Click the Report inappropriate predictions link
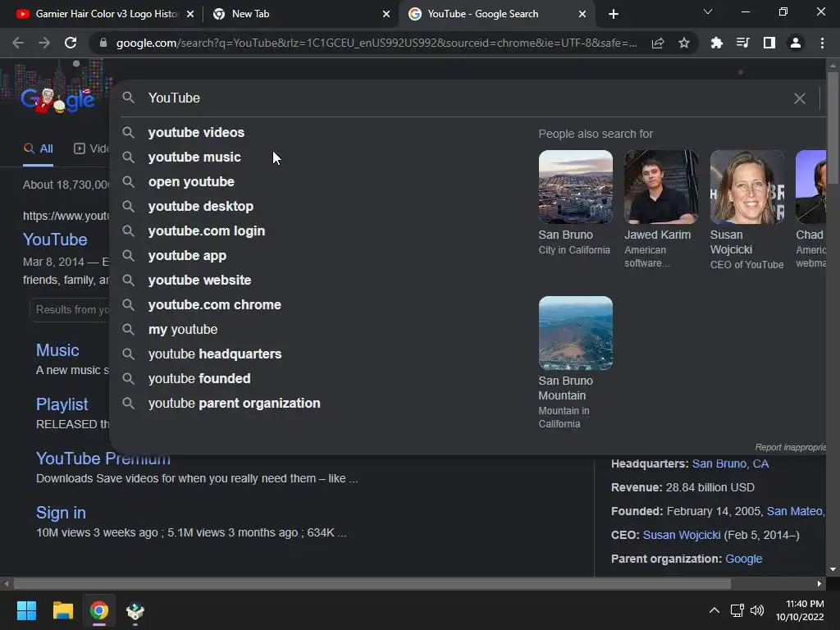 coord(790,447)
